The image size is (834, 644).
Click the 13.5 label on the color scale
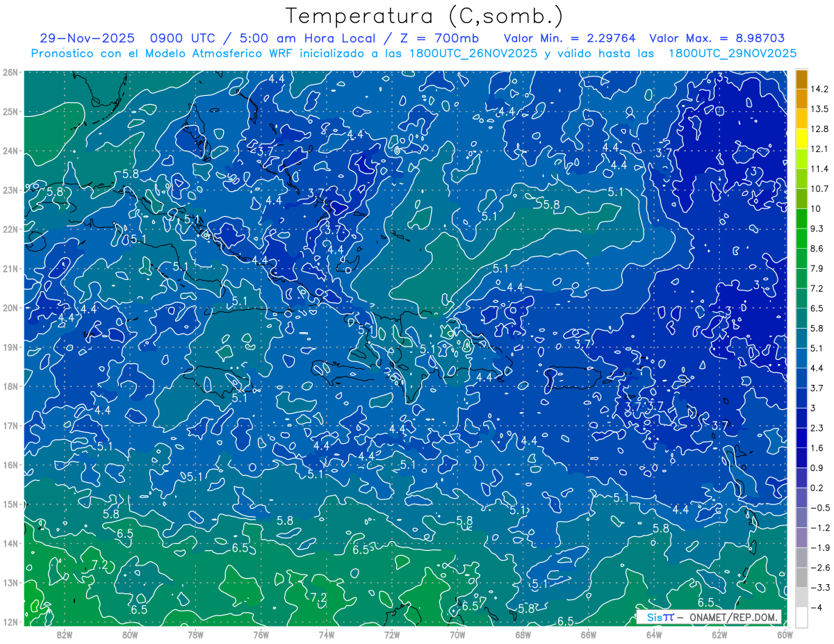819,109
